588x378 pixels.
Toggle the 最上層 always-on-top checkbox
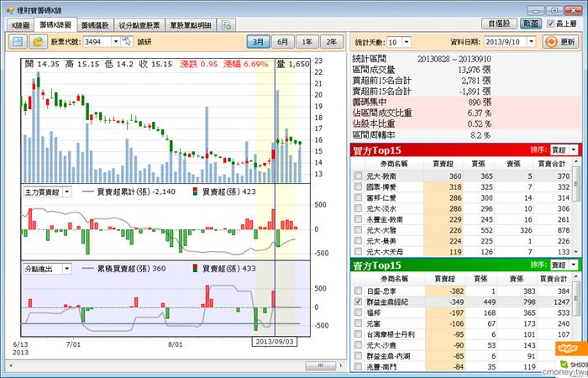click(550, 24)
